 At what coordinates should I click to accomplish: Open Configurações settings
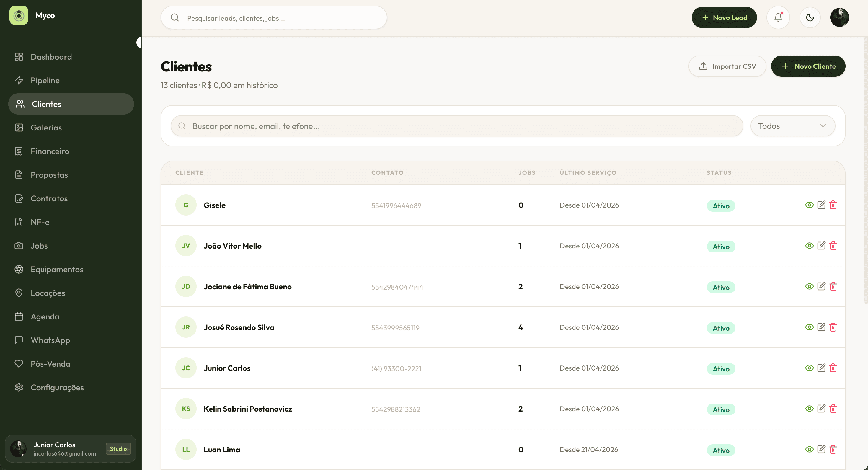coord(71,387)
